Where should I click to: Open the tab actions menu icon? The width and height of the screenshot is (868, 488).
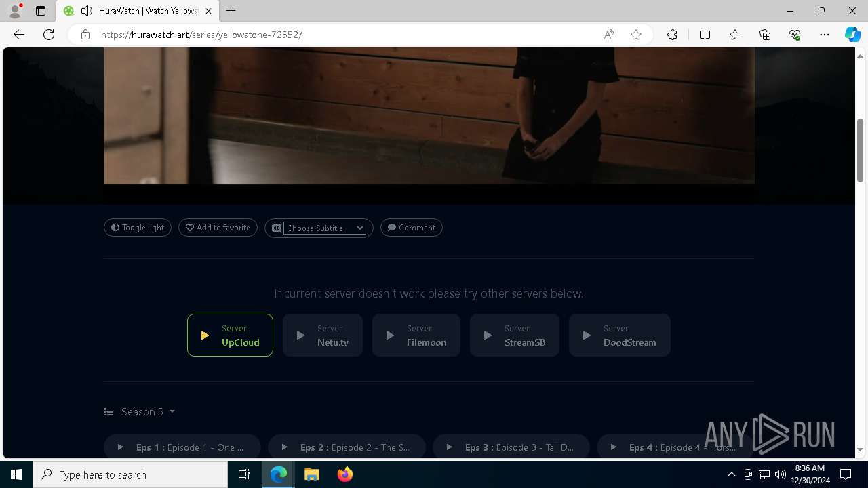(x=41, y=11)
